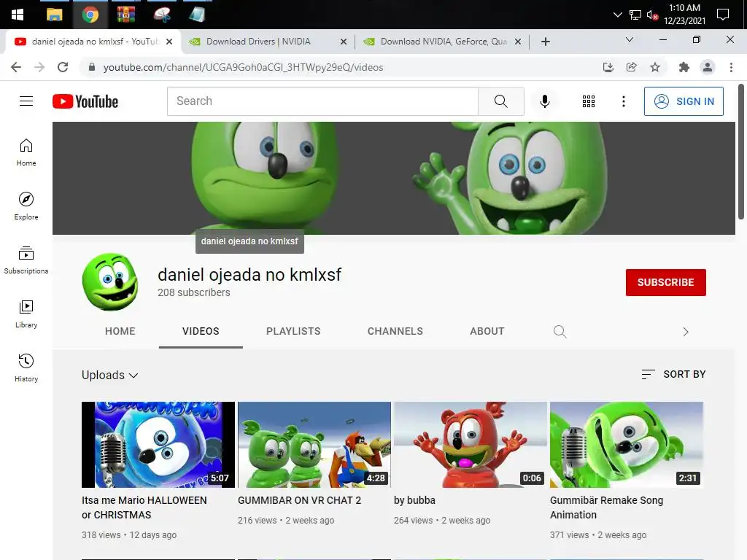
Task: Open Library in the sidebar
Action: click(26, 314)
